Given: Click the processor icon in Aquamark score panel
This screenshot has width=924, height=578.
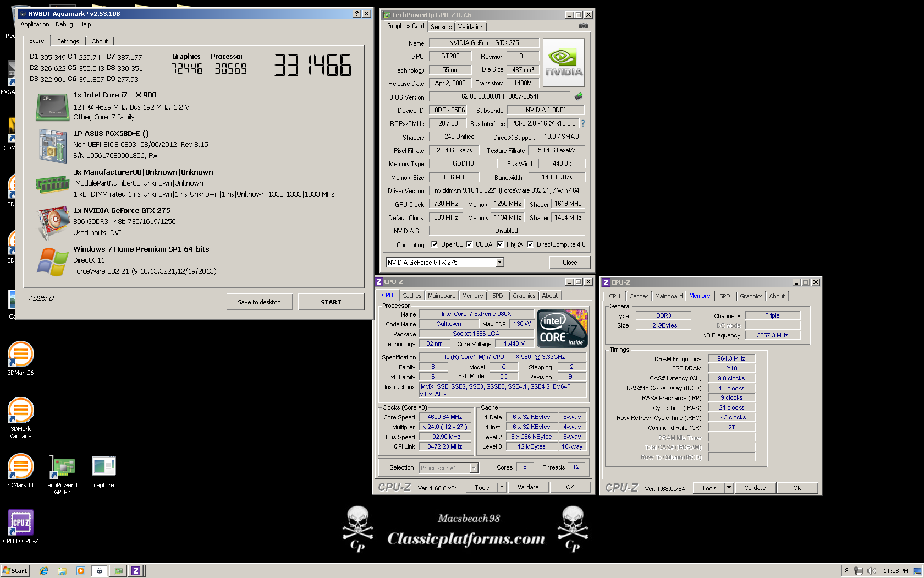Looking at the screenshot, I should pyautogui.click(x=52, y=106).
